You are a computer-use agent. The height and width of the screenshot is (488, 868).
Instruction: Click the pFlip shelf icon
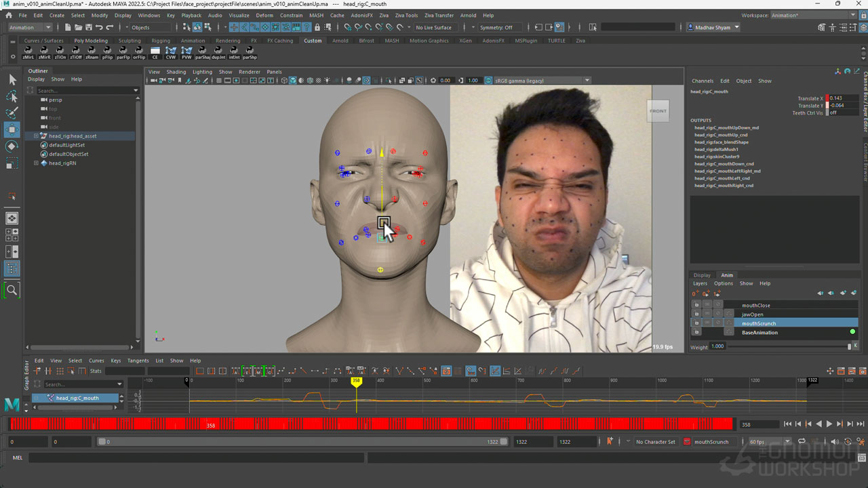(107, 52)
